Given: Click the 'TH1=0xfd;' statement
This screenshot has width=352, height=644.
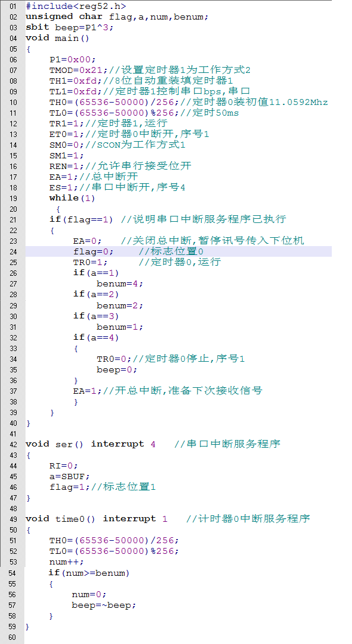Looking at the screenshot, I should coord(77,81).
